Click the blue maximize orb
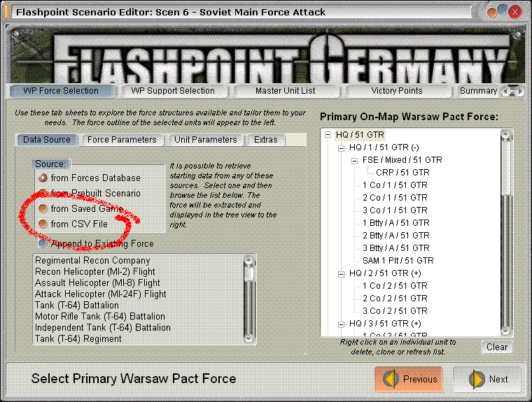This screenshot has height=402, width=532. pos(503,10)
